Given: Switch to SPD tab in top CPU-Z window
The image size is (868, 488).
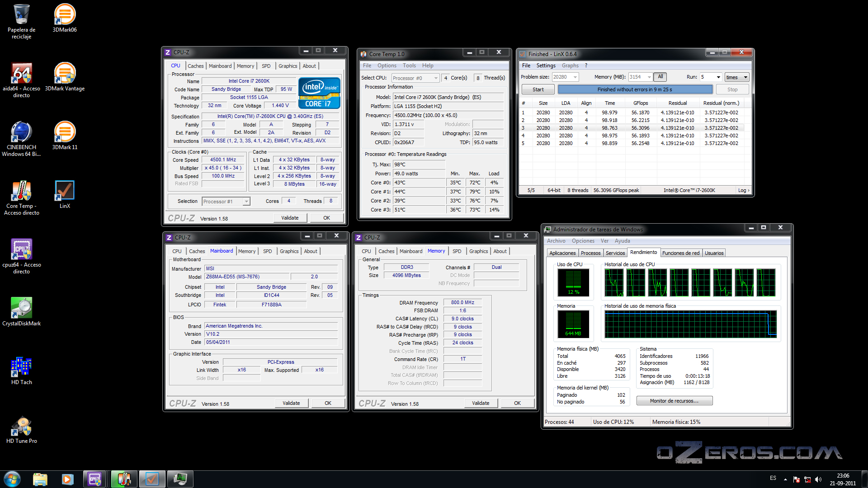Looking at the screenshot, I should pyautogui.click(x=266, y=66).
